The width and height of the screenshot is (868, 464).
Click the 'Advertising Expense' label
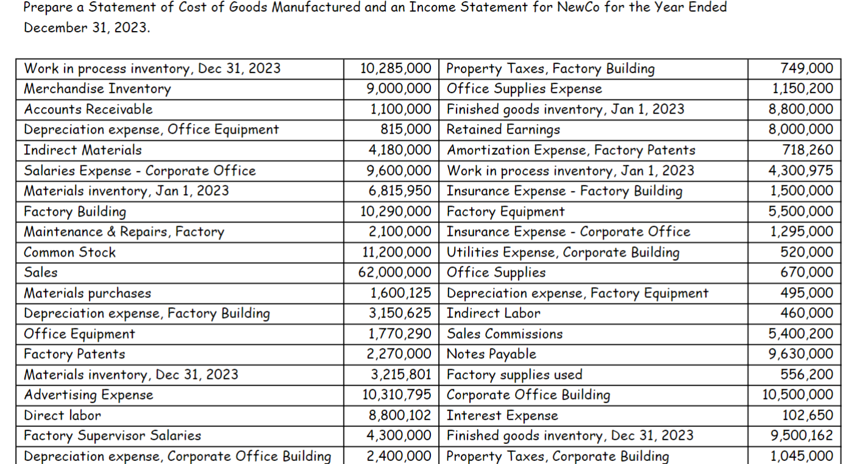tap(88, 395)
